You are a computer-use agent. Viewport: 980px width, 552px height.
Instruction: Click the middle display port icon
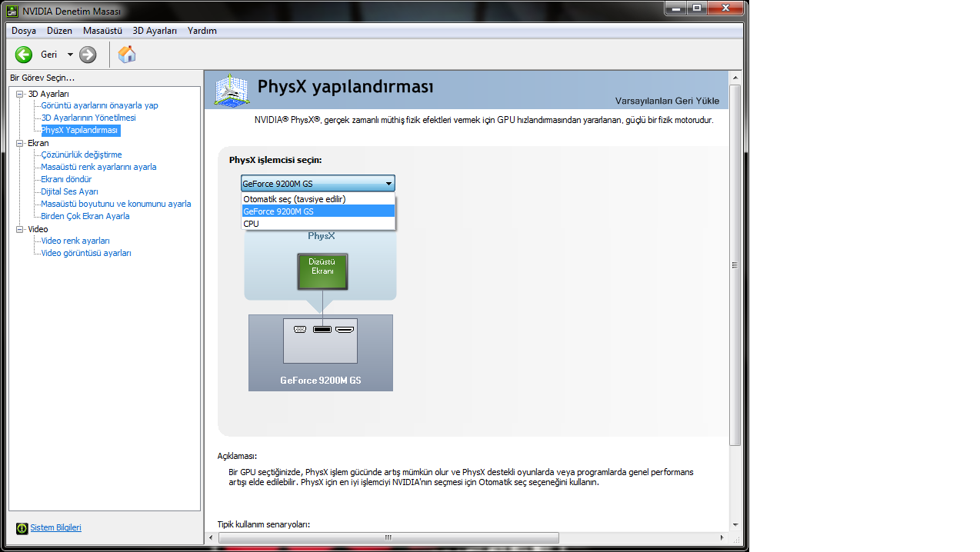[x=322, y=329]
